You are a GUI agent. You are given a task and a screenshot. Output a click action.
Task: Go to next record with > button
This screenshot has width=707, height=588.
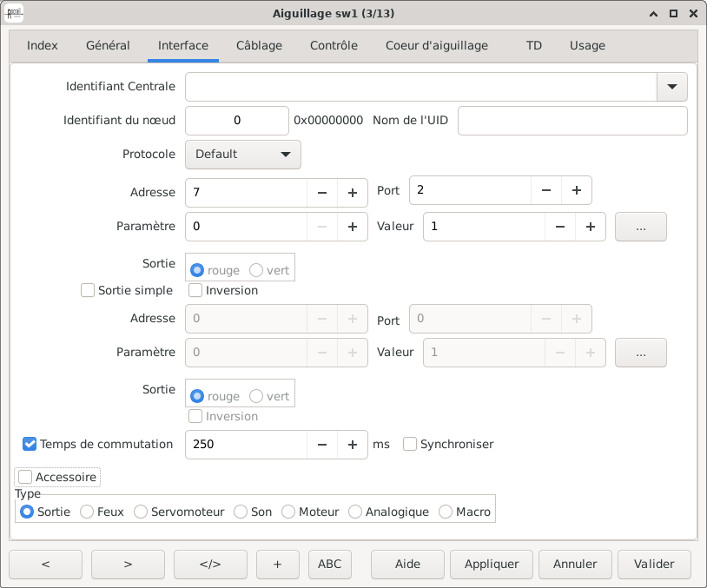coord(128,565)
